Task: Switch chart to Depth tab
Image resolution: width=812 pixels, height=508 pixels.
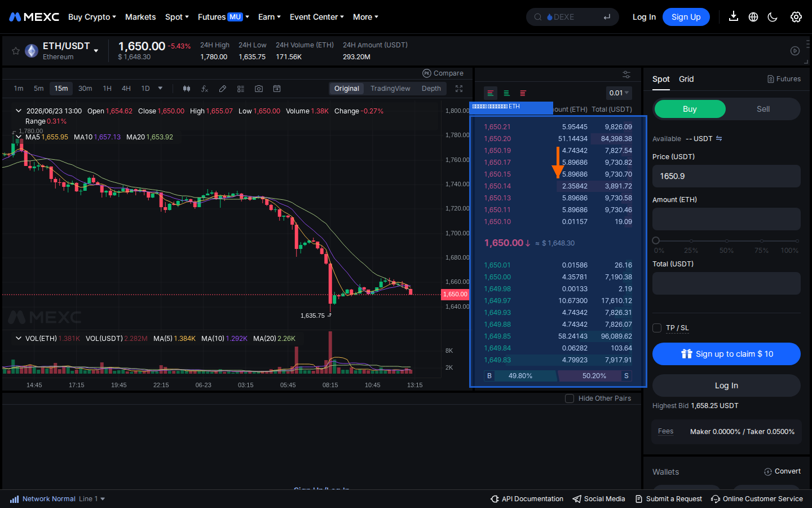Action: (431, 89)
